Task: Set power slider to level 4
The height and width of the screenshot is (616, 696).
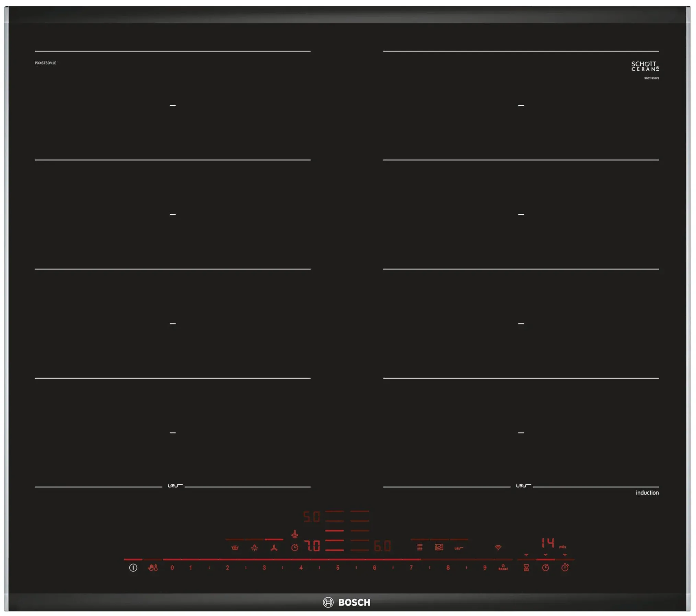Action: tap(301, 568)
